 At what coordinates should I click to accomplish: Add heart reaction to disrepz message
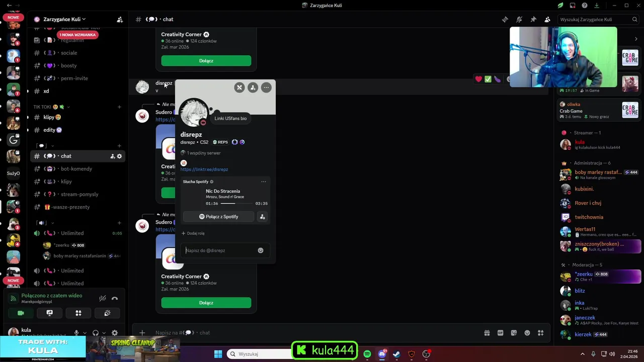tap(478, 79)
